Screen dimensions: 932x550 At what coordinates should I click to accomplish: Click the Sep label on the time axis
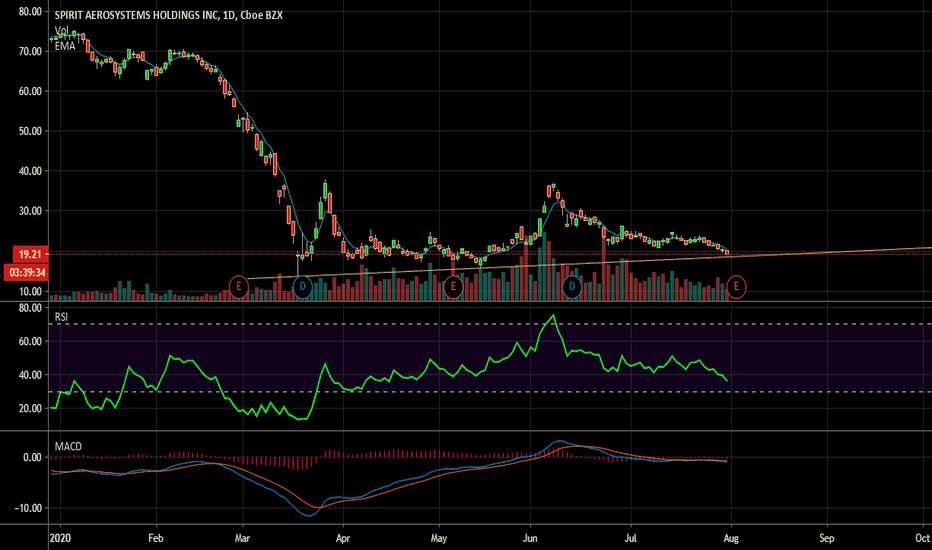(x=827, y=538)
